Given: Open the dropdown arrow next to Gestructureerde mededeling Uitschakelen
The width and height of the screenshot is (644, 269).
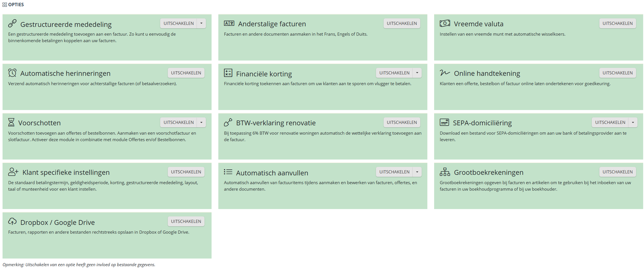Looking at the screenshot, I should click(201, 23).
